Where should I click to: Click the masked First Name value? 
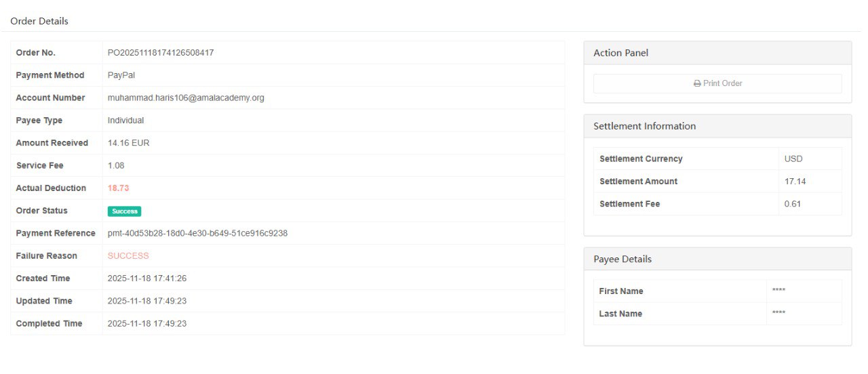(x=778, y=291)
